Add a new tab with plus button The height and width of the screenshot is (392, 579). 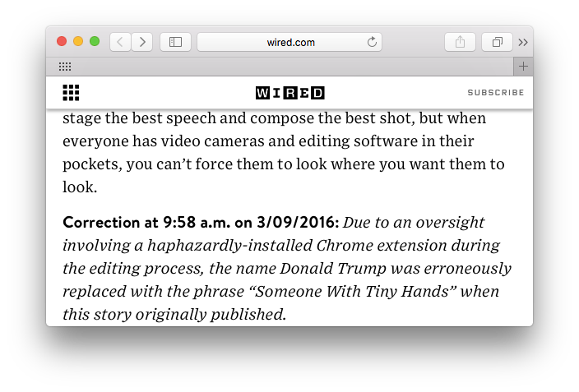523,67
